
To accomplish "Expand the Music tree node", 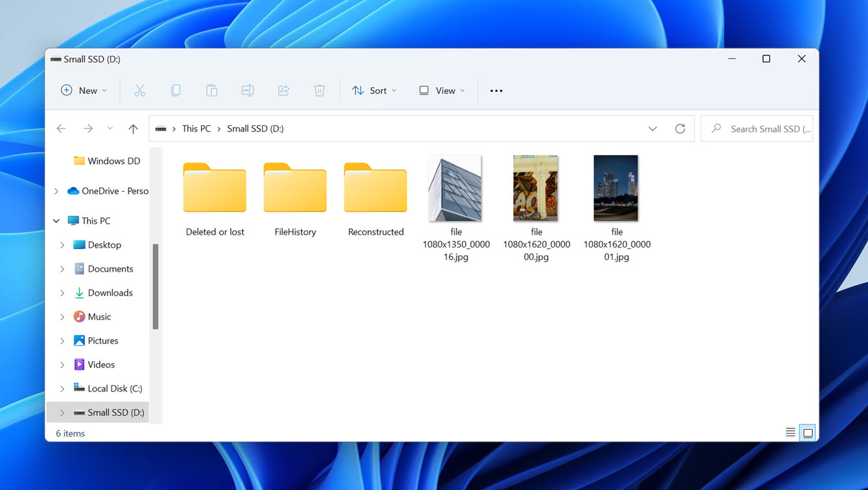I will click(62, 317).
